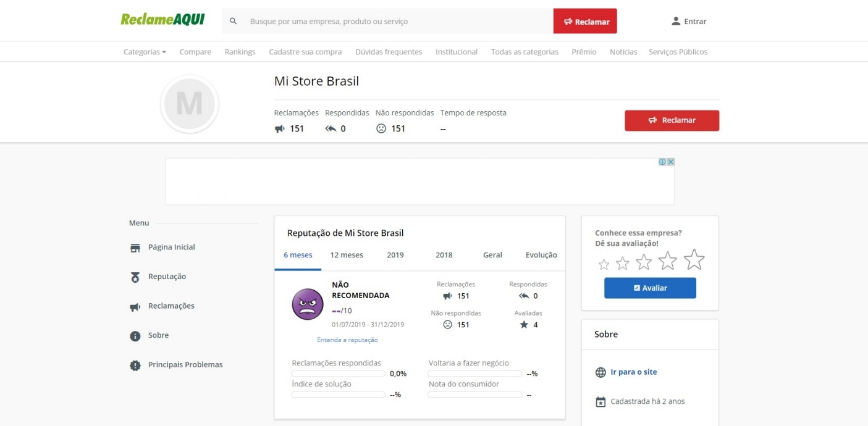The width and height of the screenshot is (868, 426).
Task: Rate the company five stars
Action: [694, 259]
